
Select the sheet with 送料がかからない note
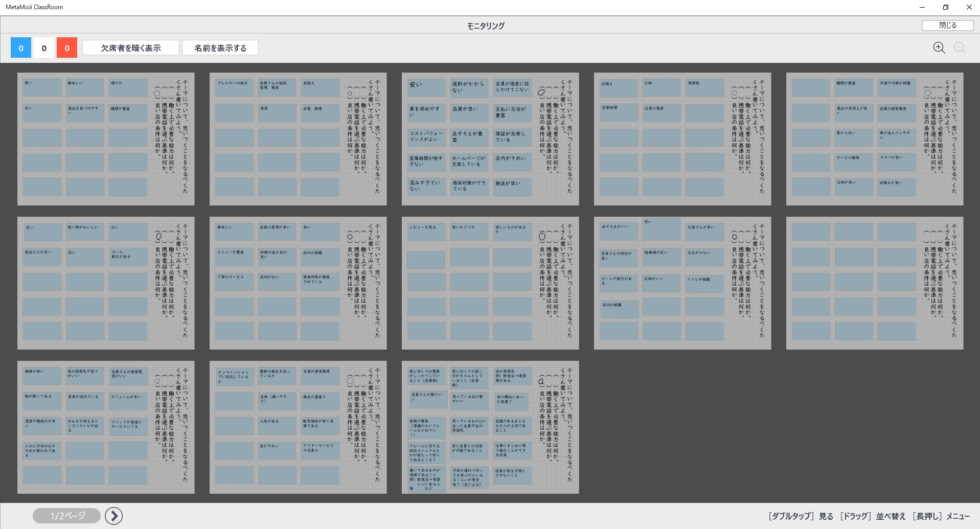point(490,139)
